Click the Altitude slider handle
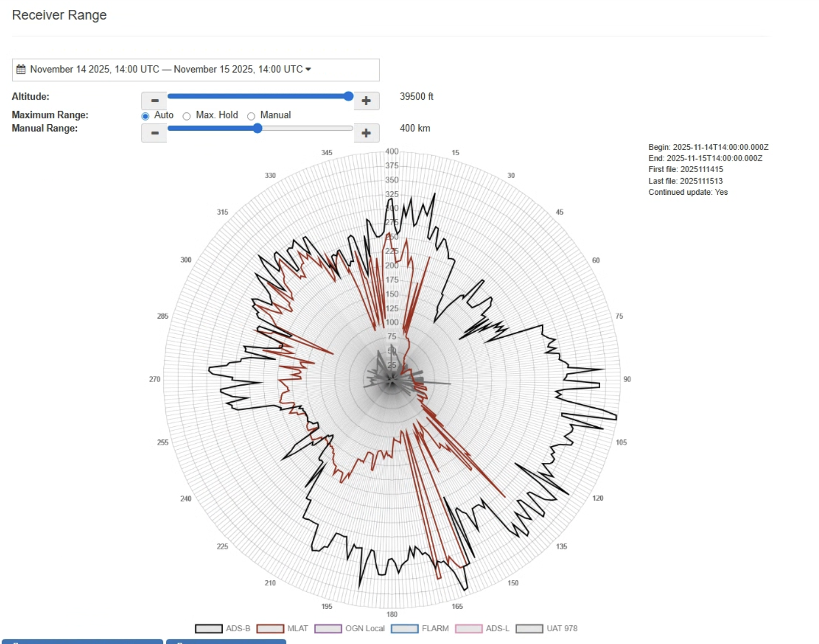819x644 pixels. (348, 96)
